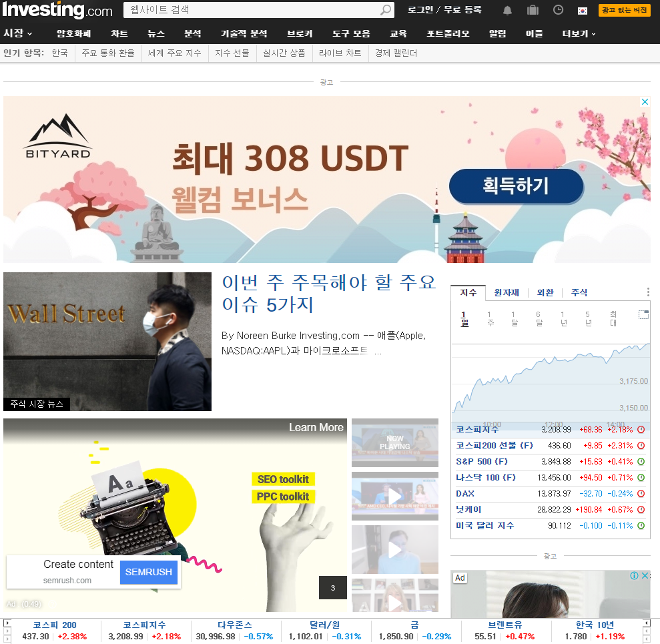Click the 획득하기 button in banner

pyautogui.click(x=516, y=186)
